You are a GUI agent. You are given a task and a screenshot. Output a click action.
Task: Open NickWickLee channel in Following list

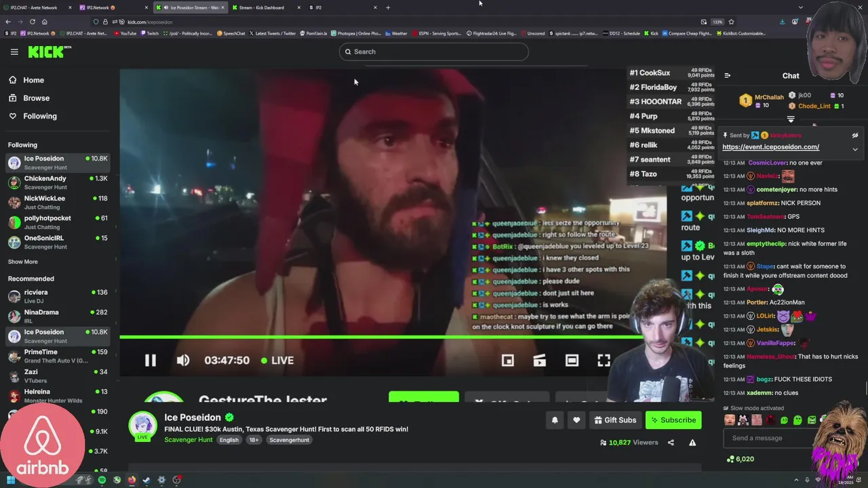pyautogui.click(x=58, y=202)
